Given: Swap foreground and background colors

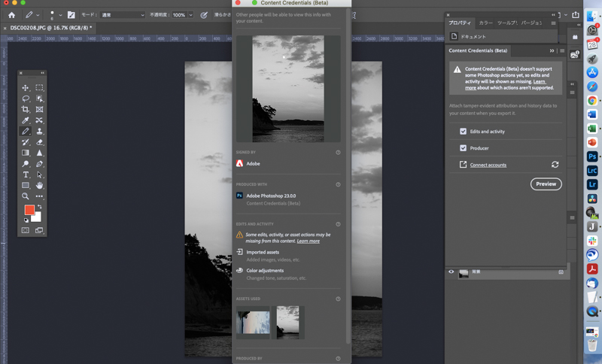Looking at the screenshot, I should (40, 207).
